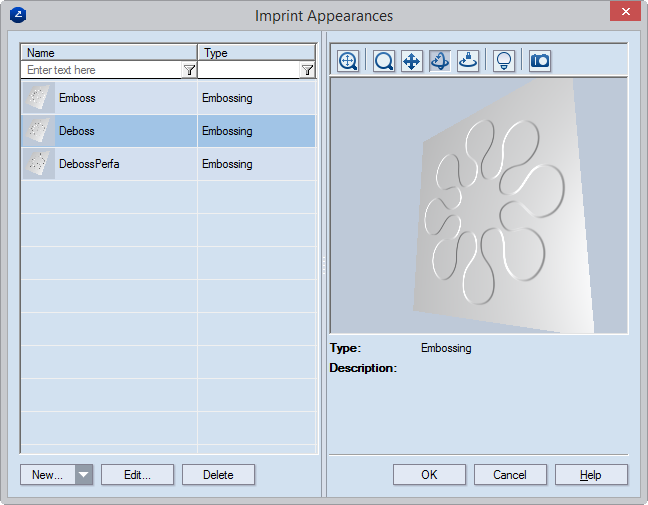Screen dimensions: 648x505
Task: Click the camera snapshot icon
Action: (x=540, y=61)
